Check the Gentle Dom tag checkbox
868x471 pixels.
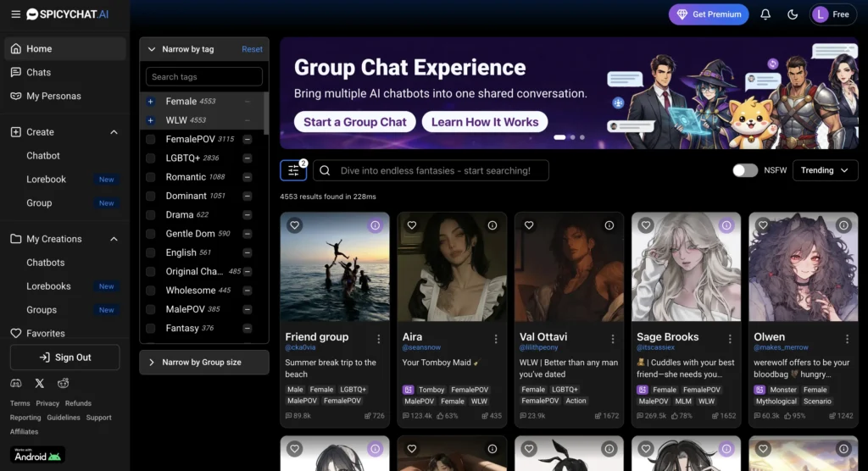(x=151, y=234)
